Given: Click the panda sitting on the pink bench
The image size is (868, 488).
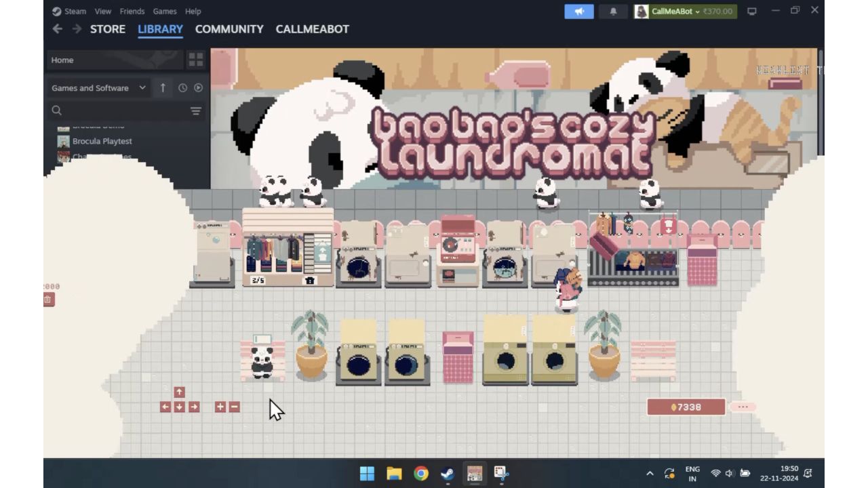Looking at the screenshot, I should 262,362.
